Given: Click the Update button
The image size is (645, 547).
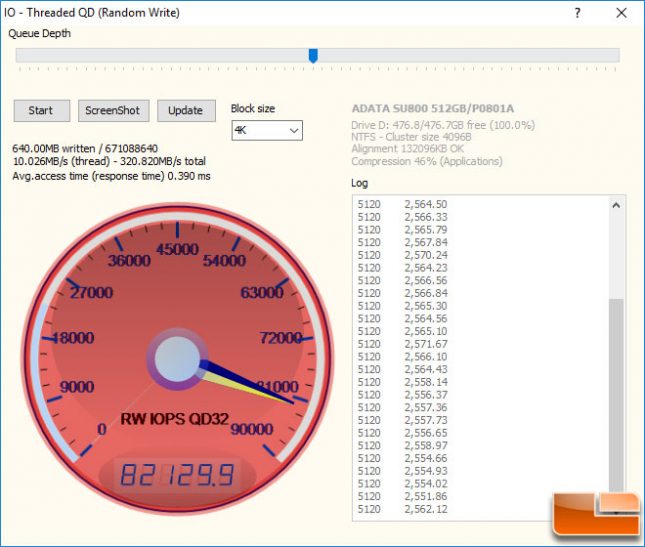Looking at the screenshot, I should point(186,111).
